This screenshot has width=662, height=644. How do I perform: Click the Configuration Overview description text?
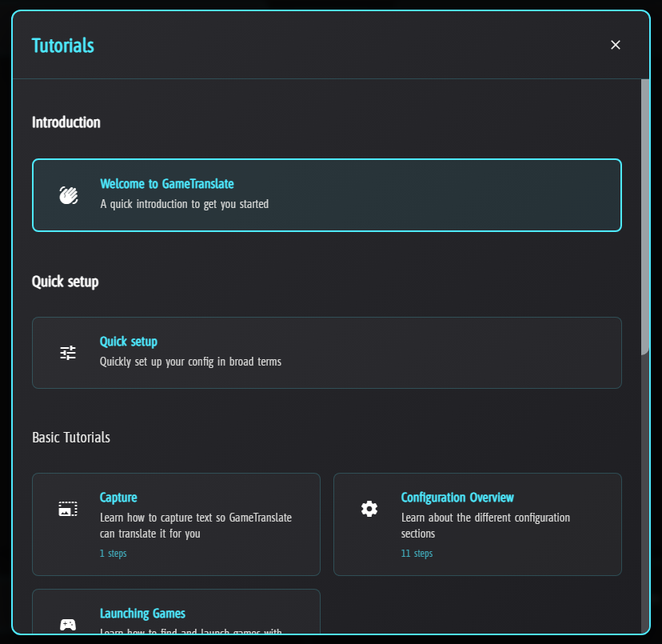(485, 526)
